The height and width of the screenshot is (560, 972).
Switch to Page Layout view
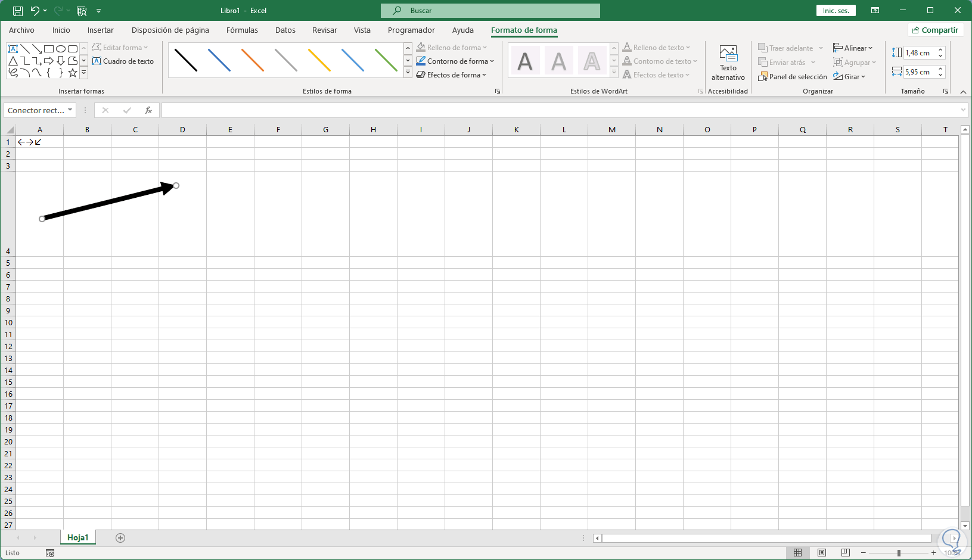point(822,553)
